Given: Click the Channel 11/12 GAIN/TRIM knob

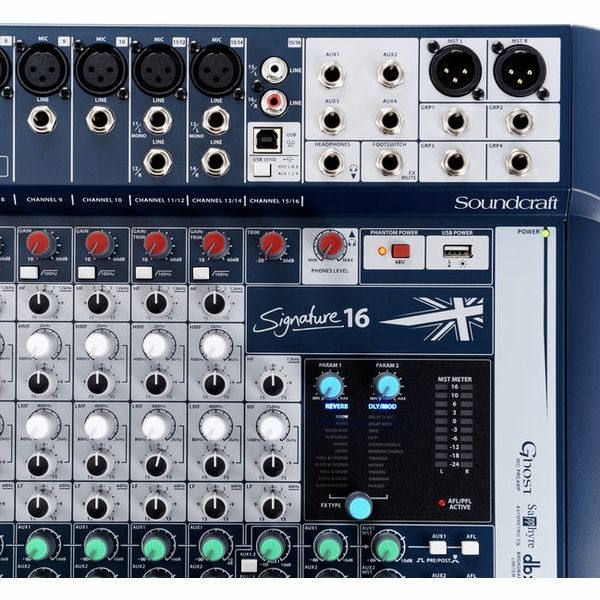Looking at the screenshot, I should 156,243.
